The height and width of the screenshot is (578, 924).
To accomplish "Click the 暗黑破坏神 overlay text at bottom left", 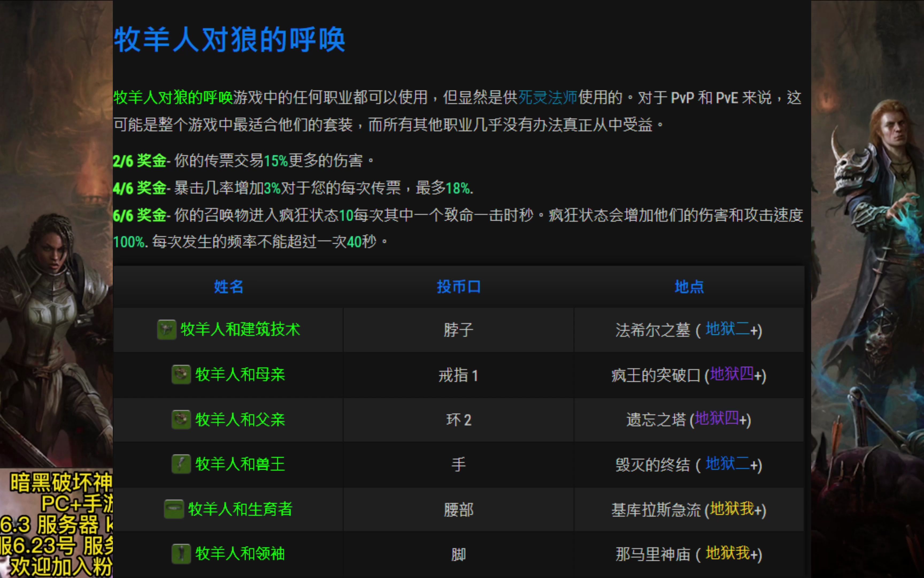I will 61,482.
